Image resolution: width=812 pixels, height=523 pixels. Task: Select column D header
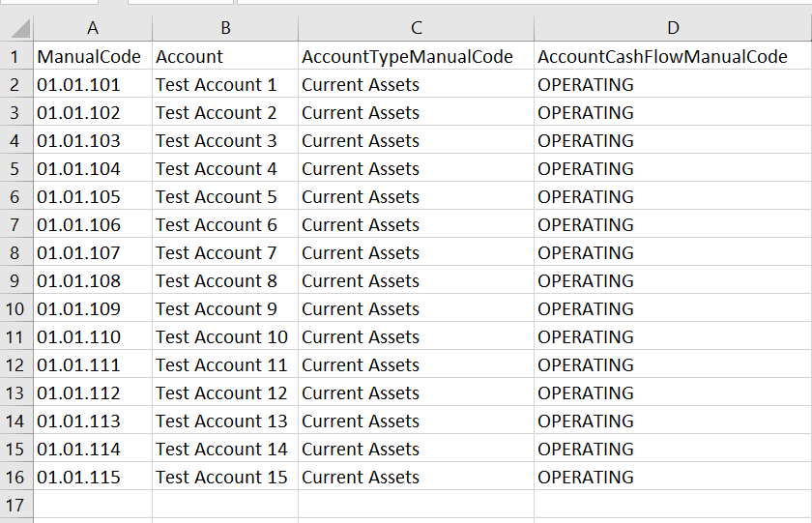(x=673, y=29)
